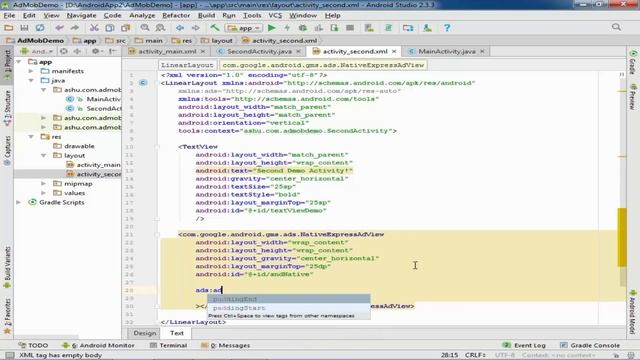Switch to the Design editor tab
640x360 pixels.
click(145, 333)
